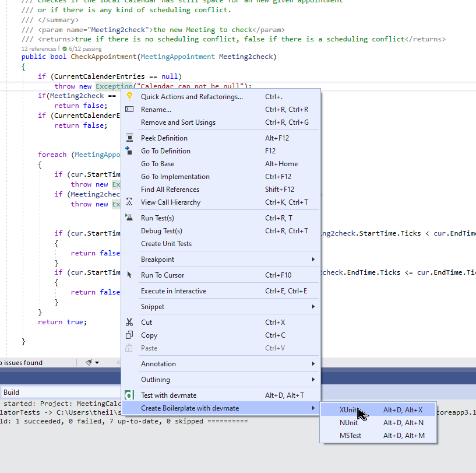Choose Copy from the context menu
The width and height of the screenshot is (476, 473).
(221, 335)
